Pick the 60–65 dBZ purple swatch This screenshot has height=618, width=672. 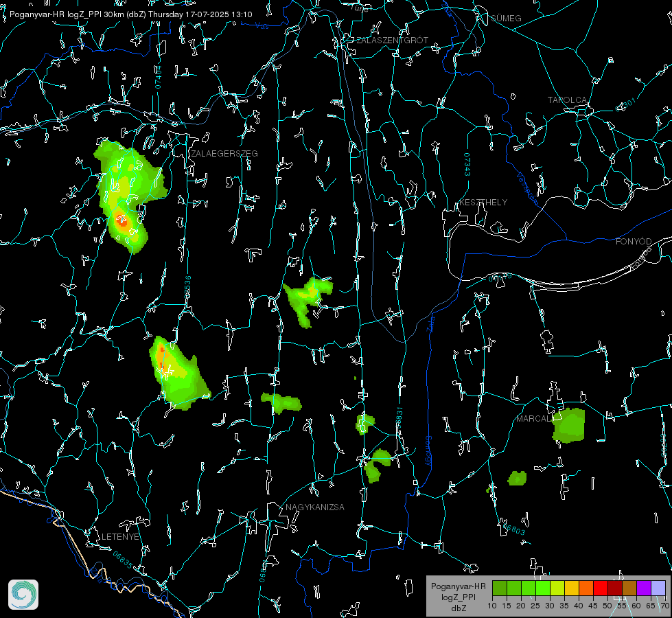(644, 588)
